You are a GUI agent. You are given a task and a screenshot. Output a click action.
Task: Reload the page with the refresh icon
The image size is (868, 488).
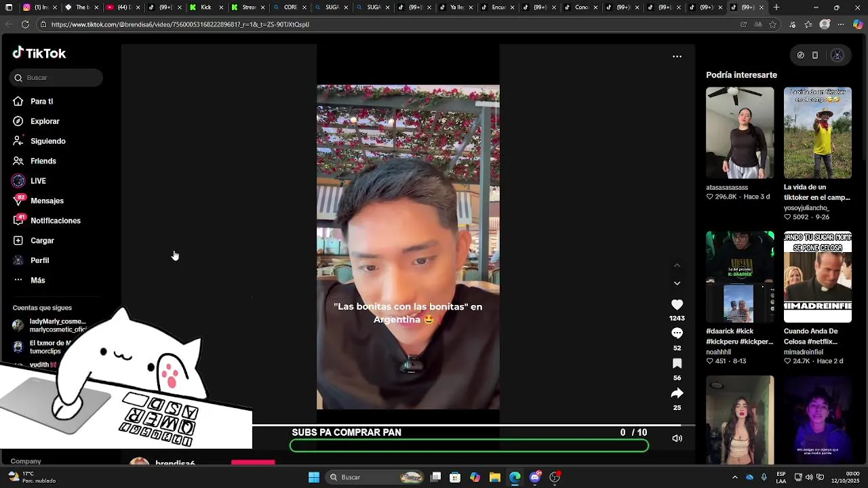25,24
